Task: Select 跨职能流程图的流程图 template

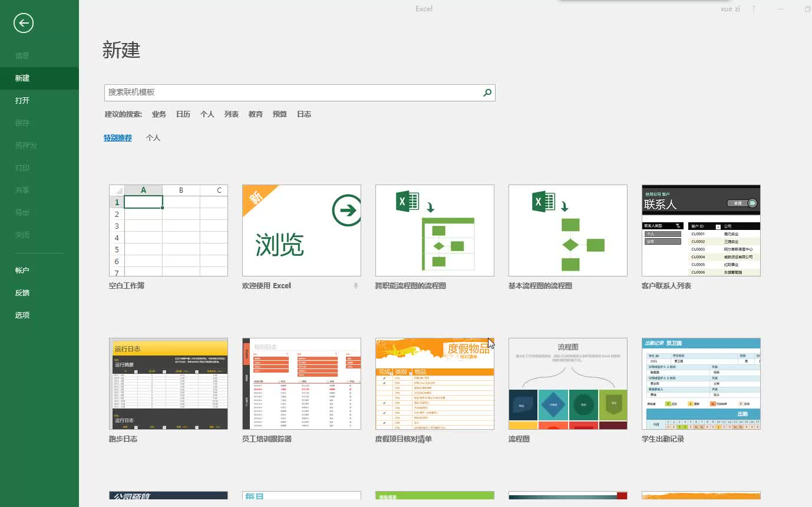Action: pos(435,231)
